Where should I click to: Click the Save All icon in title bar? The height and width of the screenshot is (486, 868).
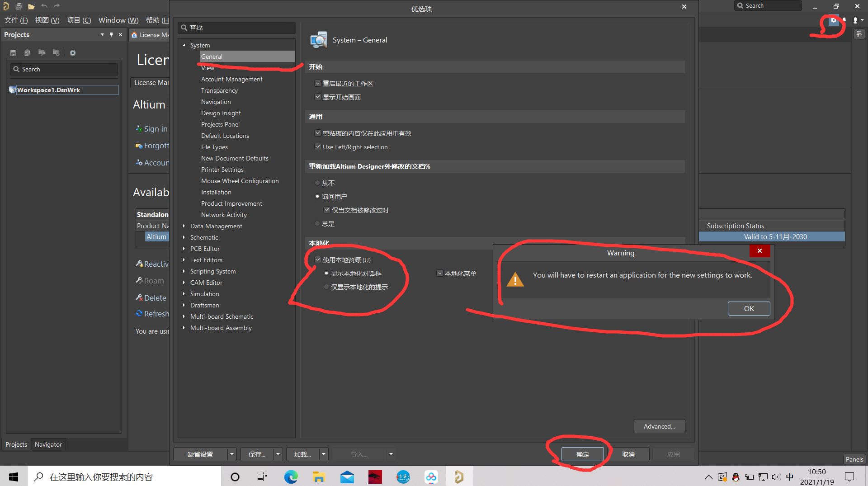pyautogui.click(x=19, y=6)
